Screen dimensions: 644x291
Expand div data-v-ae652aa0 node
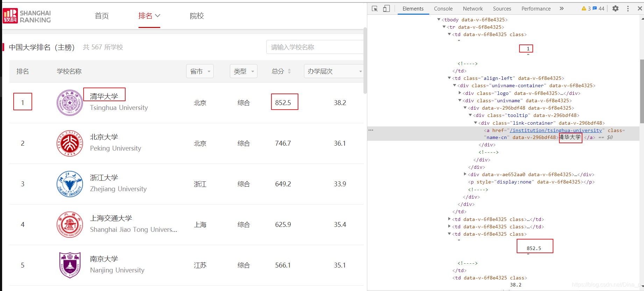465,174
